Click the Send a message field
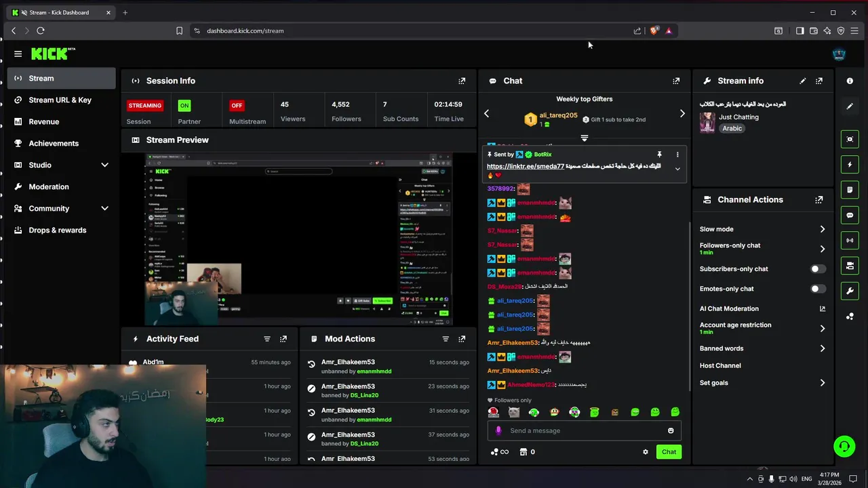The width and height of the screenshot is (868, 488). click(x=584, y=430)
